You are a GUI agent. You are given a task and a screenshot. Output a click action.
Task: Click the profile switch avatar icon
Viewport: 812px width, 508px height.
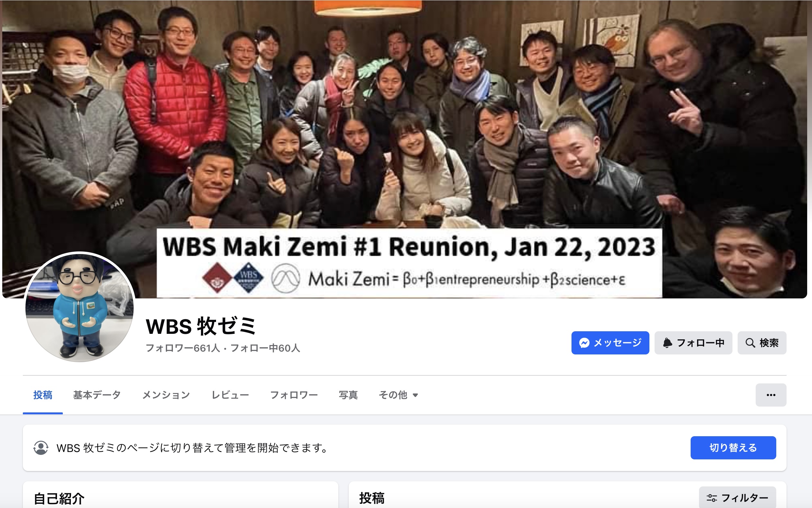point(41,447)
